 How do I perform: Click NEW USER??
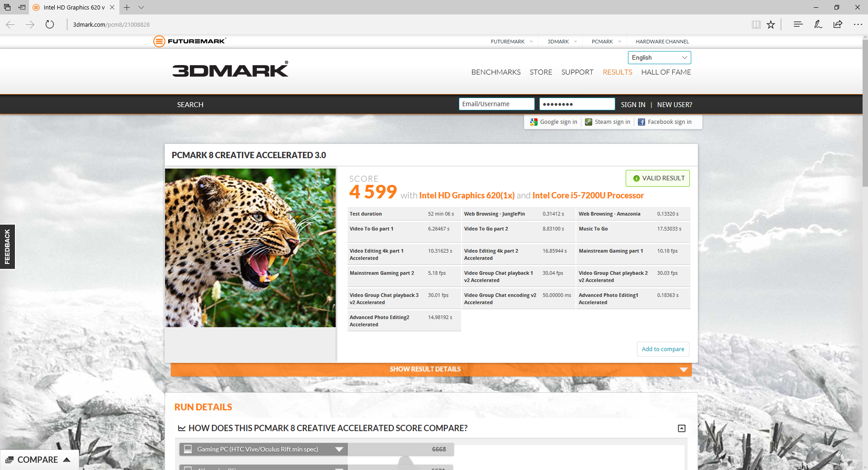click(675, 104)
